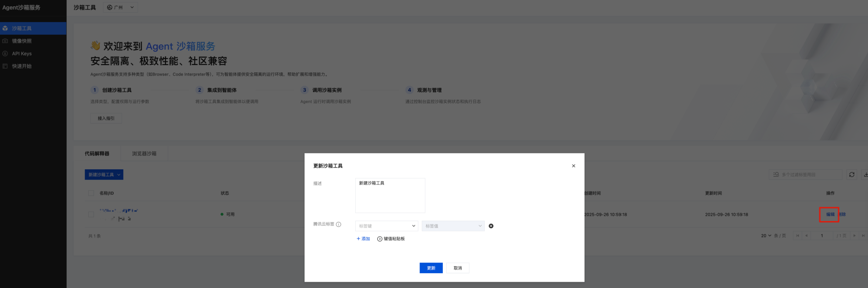The image size is (868, 288).
Task: Open the 键值粘贴板 option
Action: coord(391,239)
